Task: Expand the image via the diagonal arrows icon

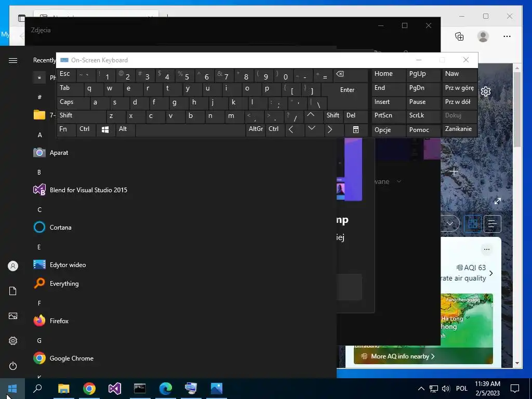Action: 497,201
